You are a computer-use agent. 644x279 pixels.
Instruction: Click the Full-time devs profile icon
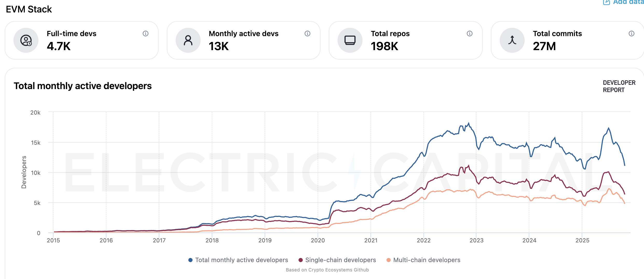point(26,40)
